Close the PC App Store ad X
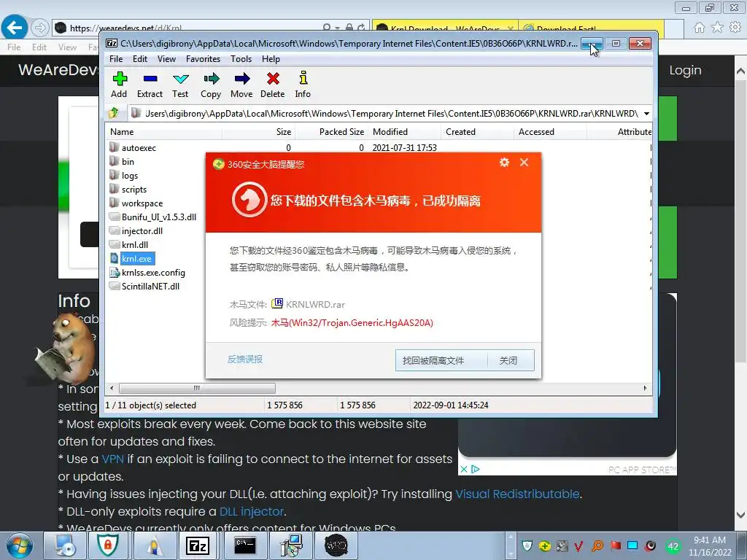This screenshot has width=747, height=560. [463, 469]
